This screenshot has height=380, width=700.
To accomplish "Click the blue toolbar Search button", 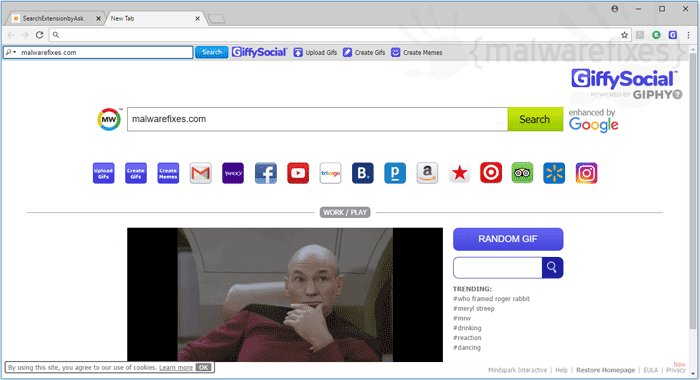I will pyautogui.click(x=212, y=52).
